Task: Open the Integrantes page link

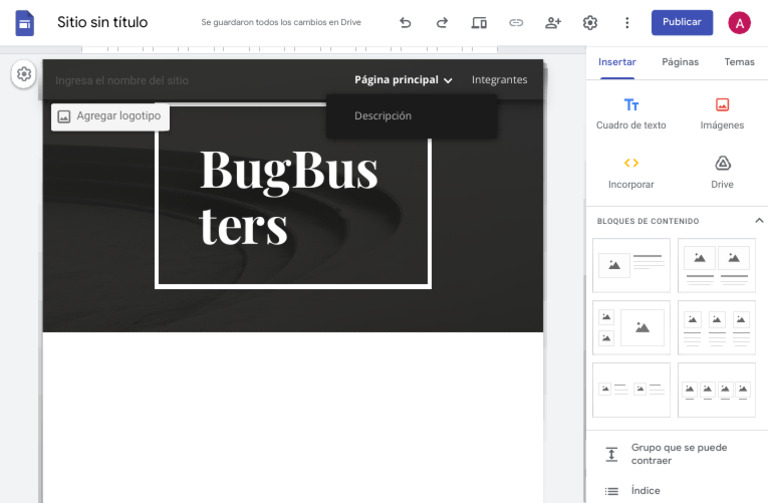Action: (x=499, y=80)
